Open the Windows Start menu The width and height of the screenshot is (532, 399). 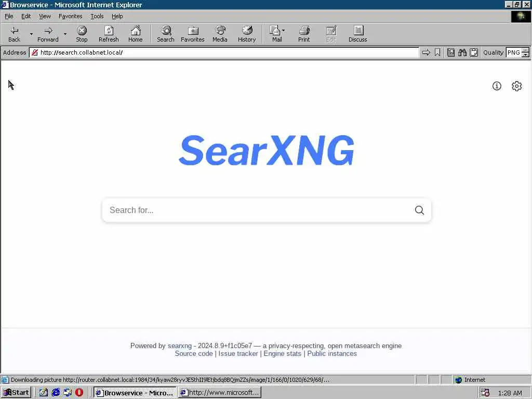click(x=16, y=393)
